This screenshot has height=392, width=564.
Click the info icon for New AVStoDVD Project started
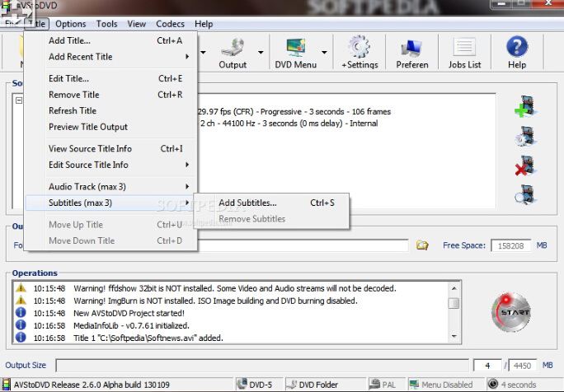click(21, 312)
